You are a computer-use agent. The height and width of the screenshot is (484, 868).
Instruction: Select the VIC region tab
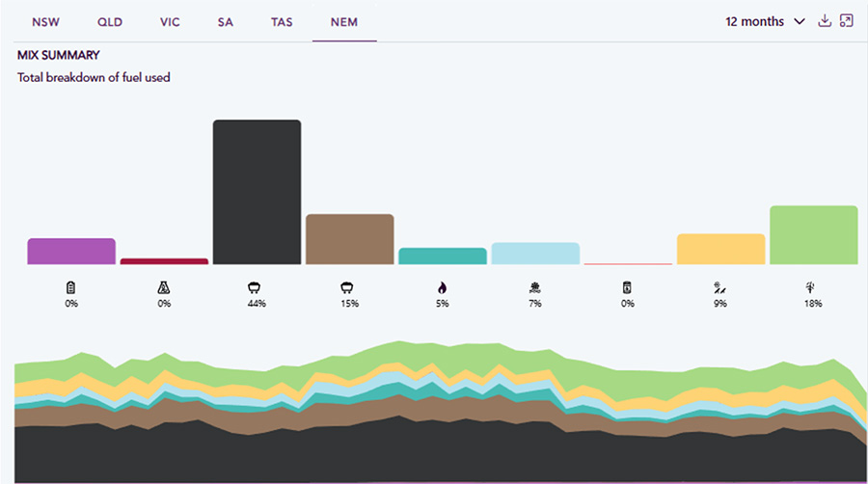tap(170, 22)
